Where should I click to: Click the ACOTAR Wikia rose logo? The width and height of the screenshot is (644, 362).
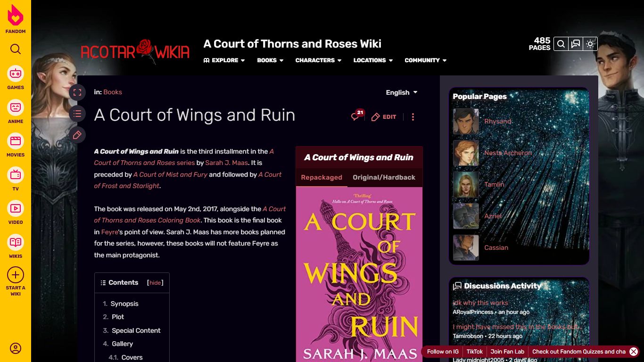135,51
